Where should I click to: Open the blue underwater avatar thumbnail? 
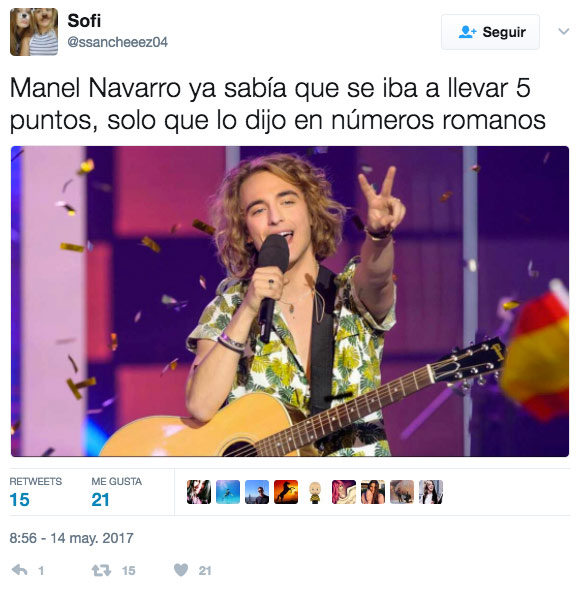[x=228, y=492]
